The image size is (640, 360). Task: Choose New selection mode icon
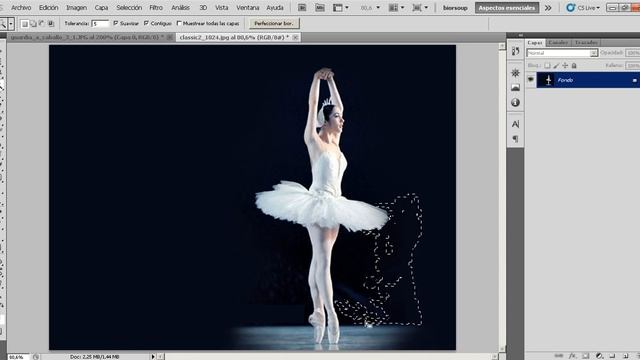(x=24, y=24)
